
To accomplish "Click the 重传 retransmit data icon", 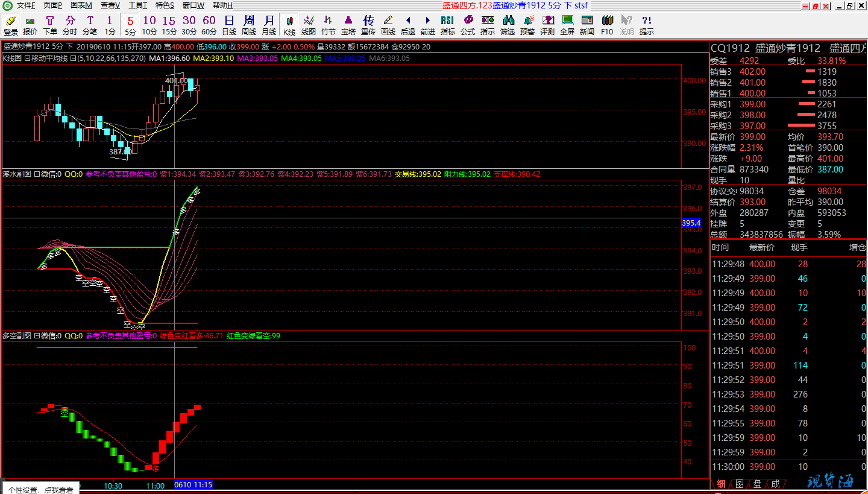I will 368,25.
